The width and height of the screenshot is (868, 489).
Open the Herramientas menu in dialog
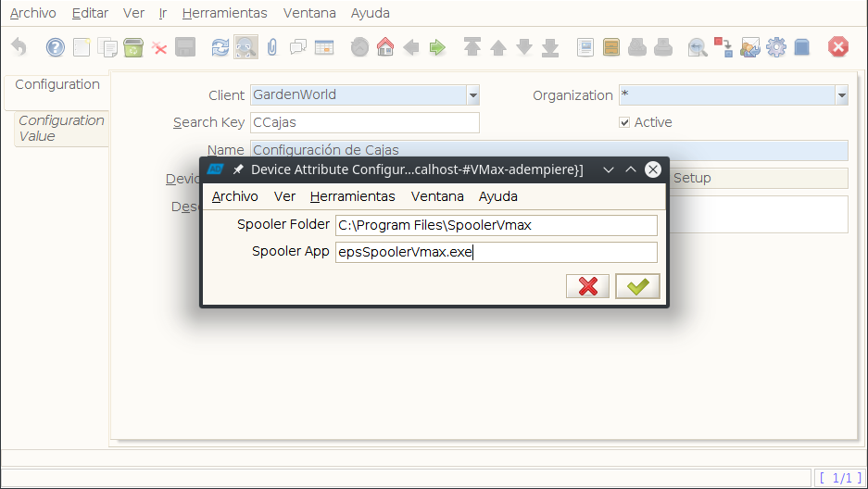[353, 196]
